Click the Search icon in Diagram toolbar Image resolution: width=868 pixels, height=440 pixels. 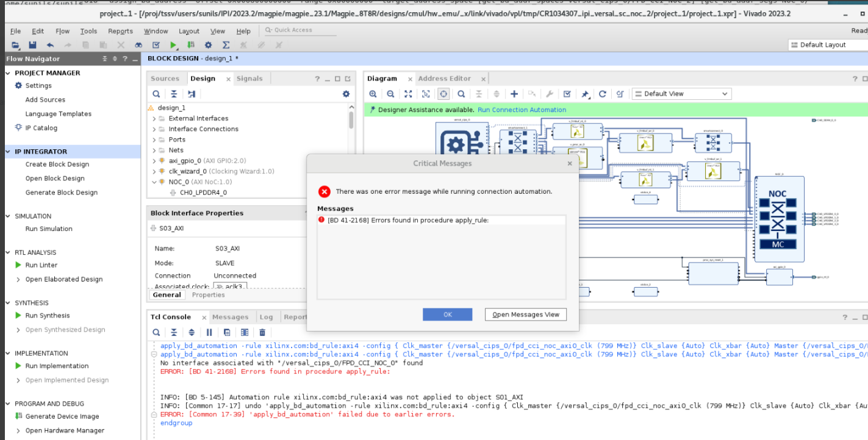460,93
